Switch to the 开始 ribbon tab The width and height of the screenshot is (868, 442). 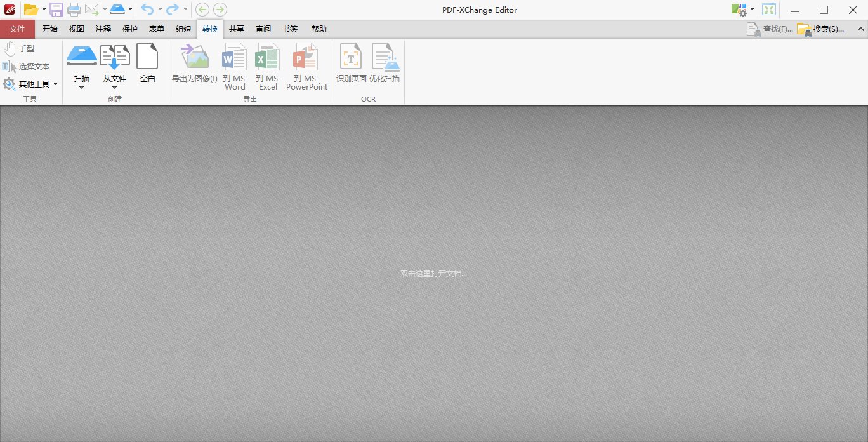(50, 29)
